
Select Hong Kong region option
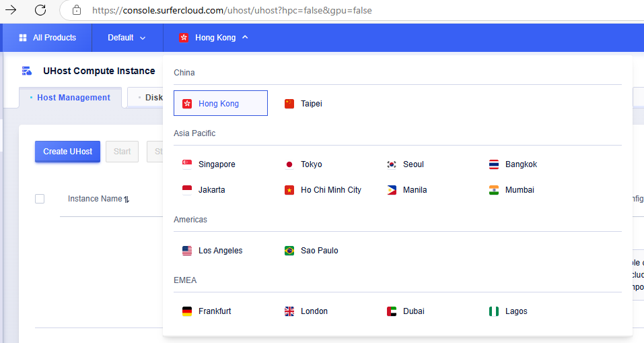click(x=221, y=103)
